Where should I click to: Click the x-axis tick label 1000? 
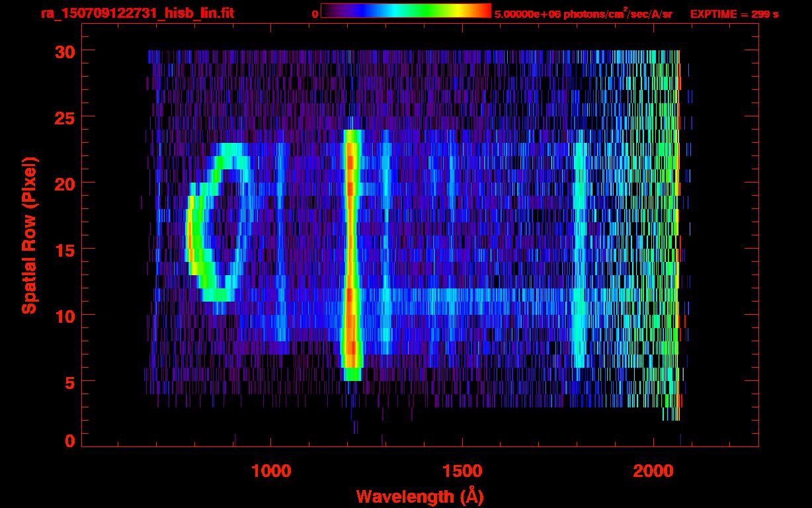click(271, 470)
